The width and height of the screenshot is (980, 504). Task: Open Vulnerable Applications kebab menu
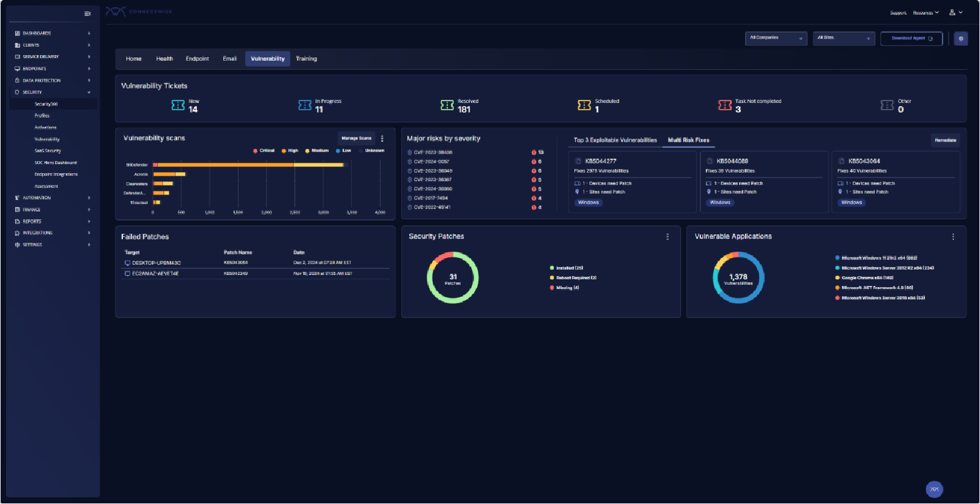tap(953, 237)
